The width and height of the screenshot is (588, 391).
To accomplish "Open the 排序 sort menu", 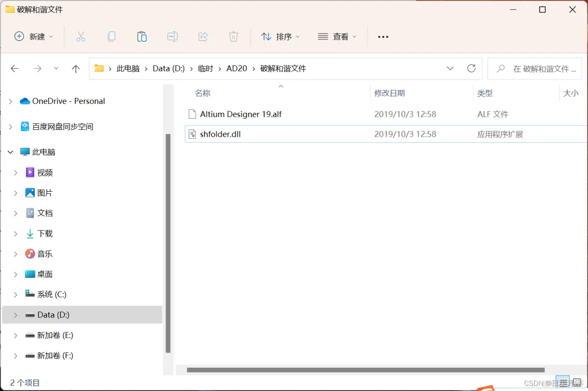I will (x=281, y=36).
